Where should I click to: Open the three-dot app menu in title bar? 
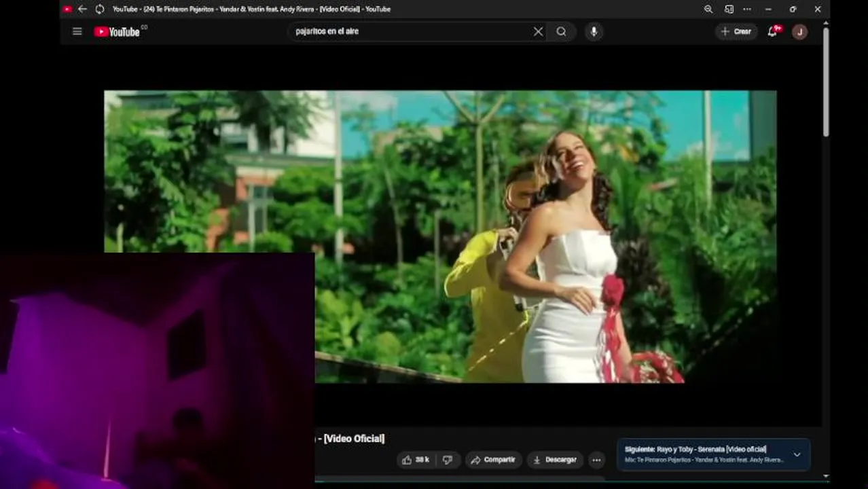[747, 9]
